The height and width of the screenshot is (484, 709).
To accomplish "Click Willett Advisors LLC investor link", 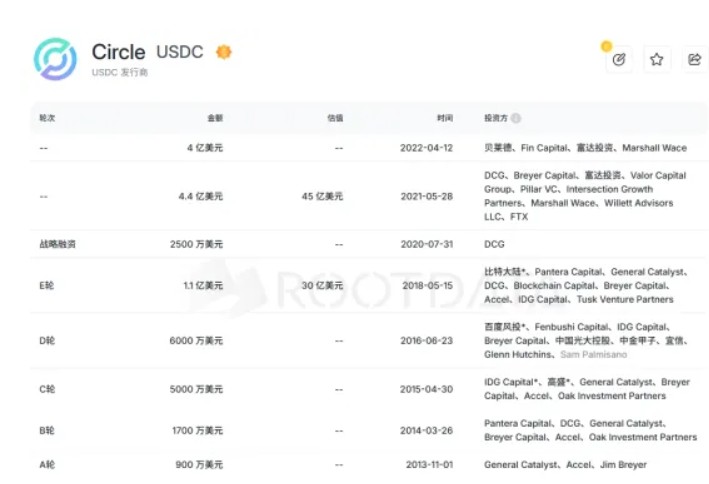I will coord(579,210).
